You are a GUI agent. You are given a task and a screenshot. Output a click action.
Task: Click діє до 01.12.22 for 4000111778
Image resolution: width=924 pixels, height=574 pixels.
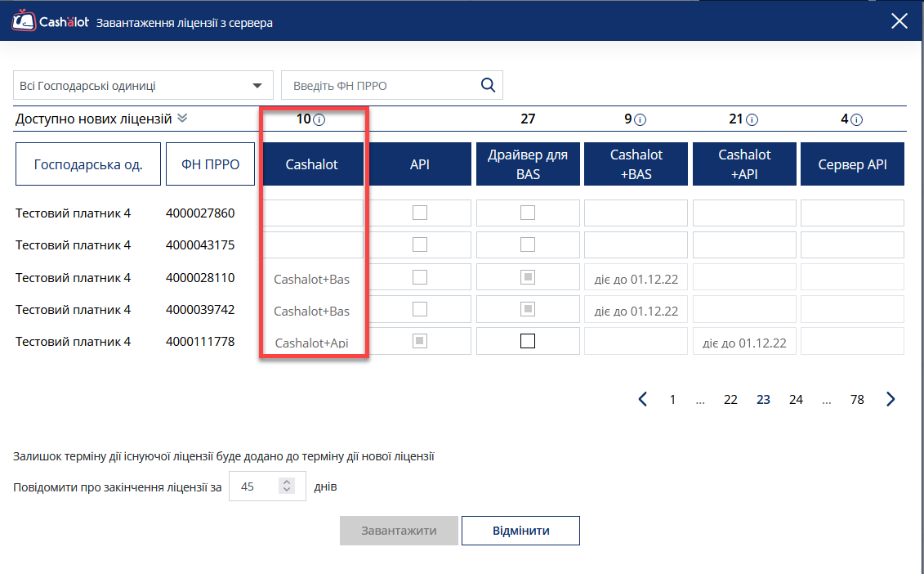tap(744, 343)
